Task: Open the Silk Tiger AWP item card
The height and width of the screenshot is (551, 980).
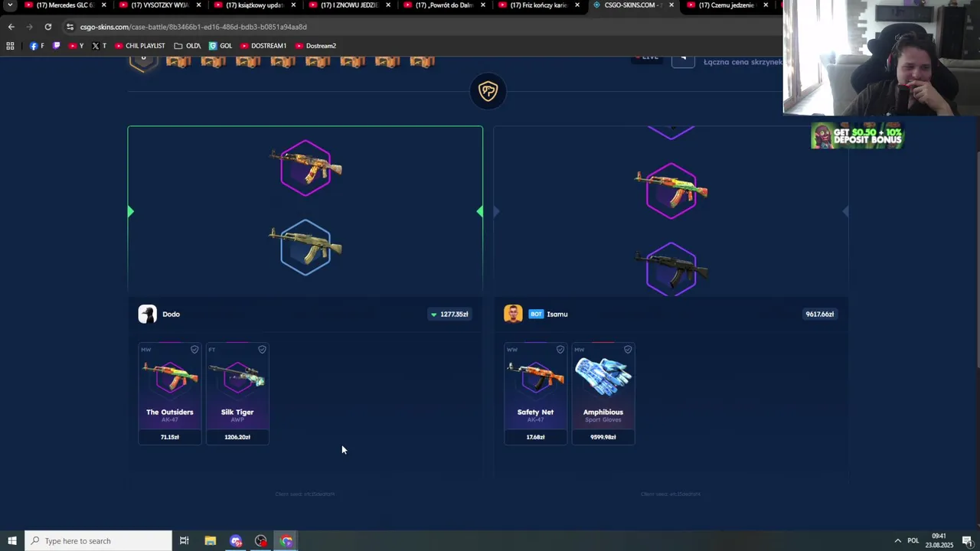Action: 237,393
